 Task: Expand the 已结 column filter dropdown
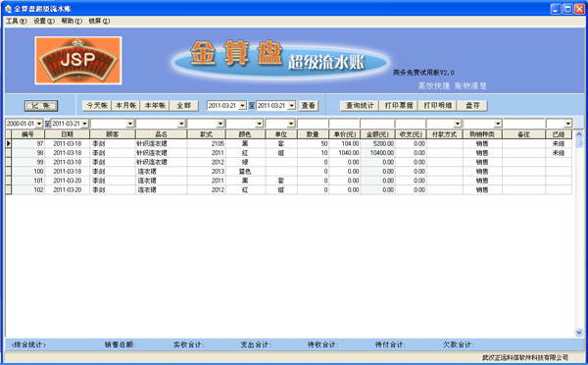coord(568,124)
